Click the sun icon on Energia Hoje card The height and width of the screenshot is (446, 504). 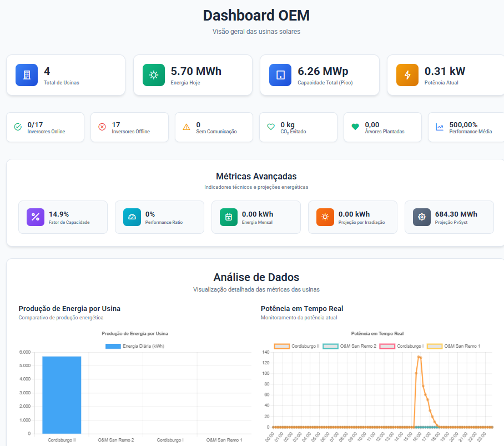pos(153,74)
